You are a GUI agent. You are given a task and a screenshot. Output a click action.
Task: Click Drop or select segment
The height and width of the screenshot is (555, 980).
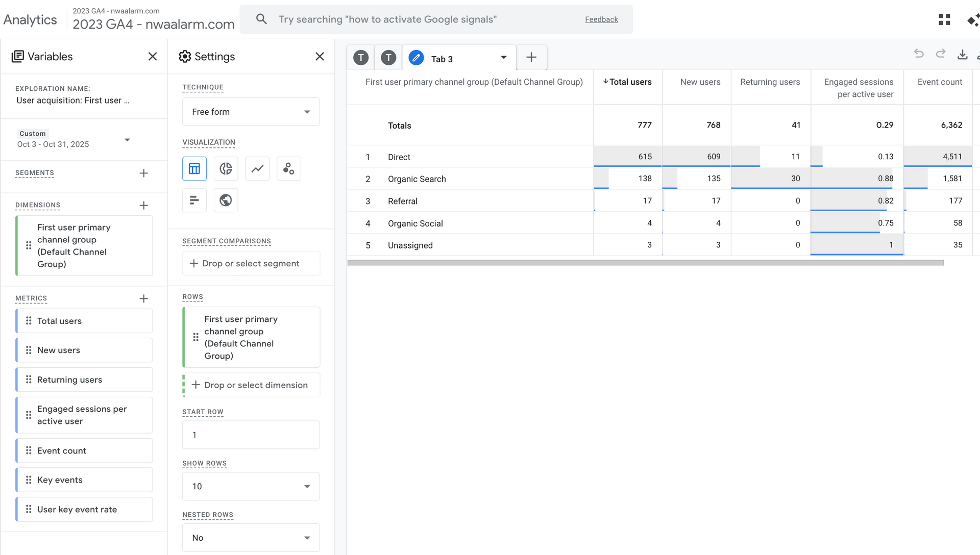click(251, 263)
